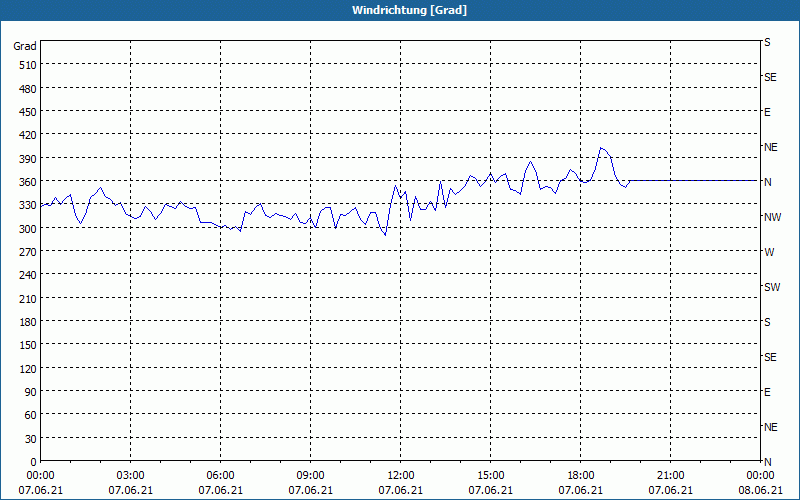This screenshot has height=500, width=800.
Task: Select the 420 degree axis label
Action: click(28, 135)
